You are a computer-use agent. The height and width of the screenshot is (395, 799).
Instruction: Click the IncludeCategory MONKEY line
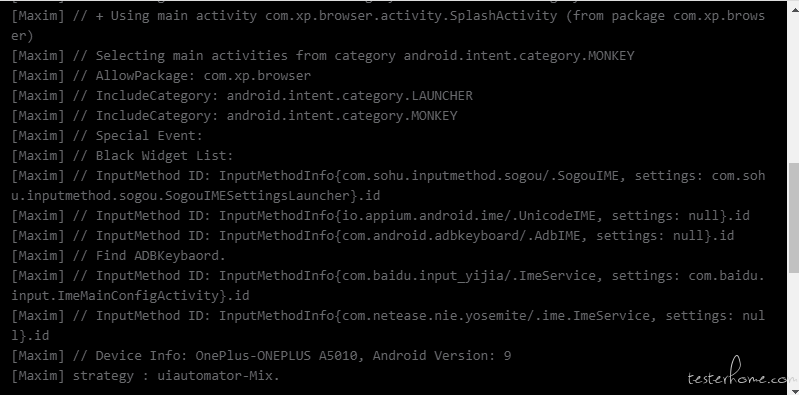pos(234,116)
